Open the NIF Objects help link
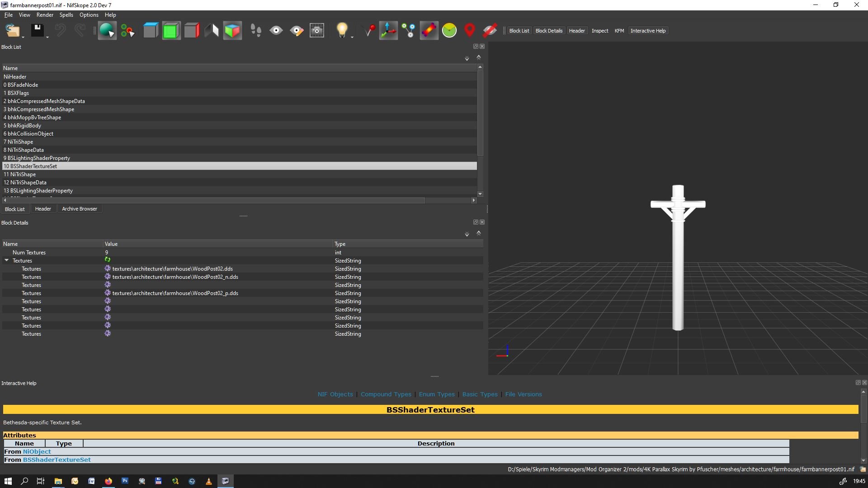868x488 pixels. tap(335, 394)
